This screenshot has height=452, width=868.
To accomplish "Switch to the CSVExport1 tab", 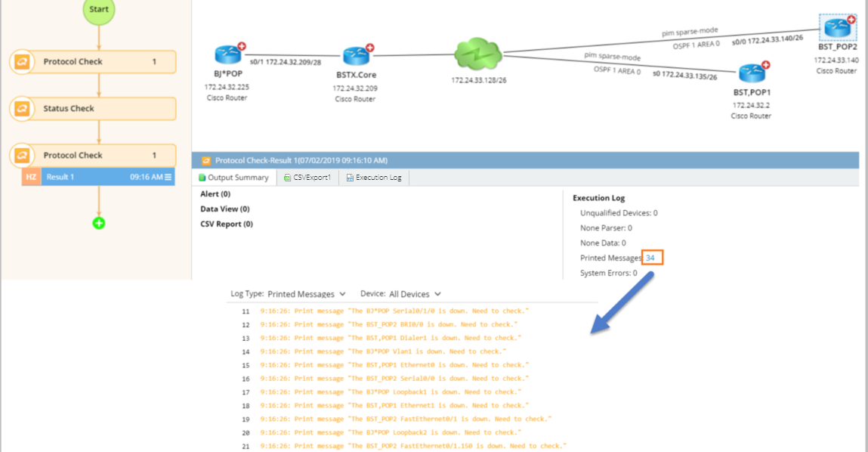I will (307, 178).
